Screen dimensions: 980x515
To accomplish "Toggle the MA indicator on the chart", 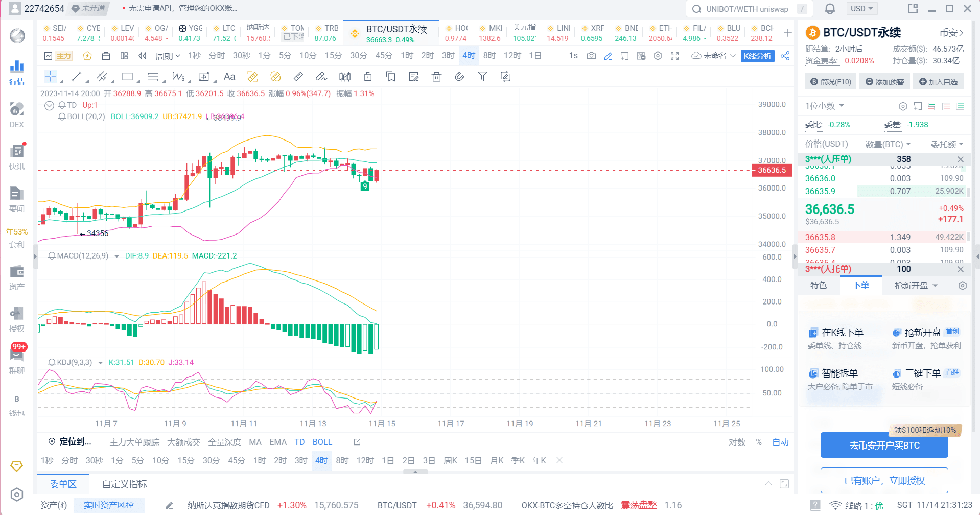I will (x=255, y=442).
